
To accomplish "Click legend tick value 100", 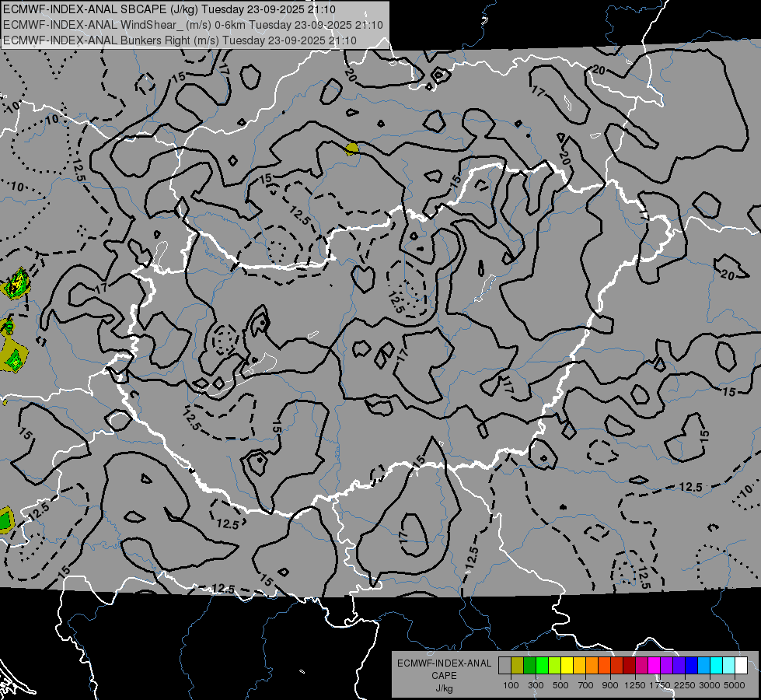I will [x=511, y=685].
